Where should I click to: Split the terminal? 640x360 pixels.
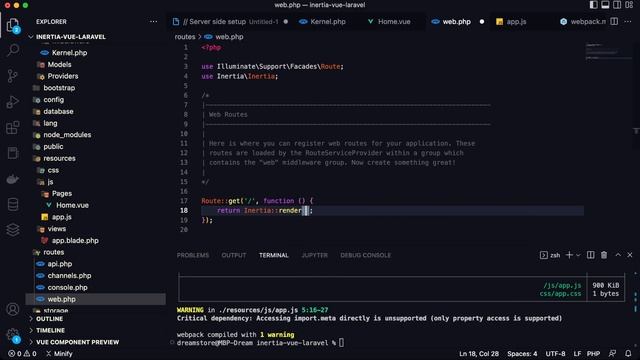(x=591, y=255)
